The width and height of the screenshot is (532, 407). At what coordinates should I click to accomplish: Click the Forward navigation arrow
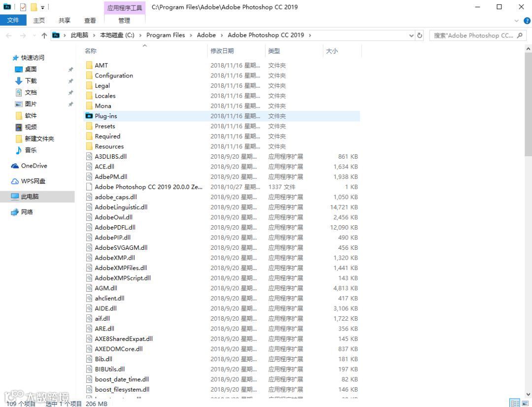click(22, 35)
